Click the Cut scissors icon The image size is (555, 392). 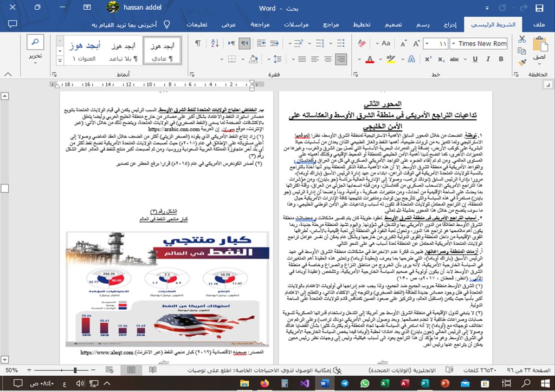click(522, 39)
